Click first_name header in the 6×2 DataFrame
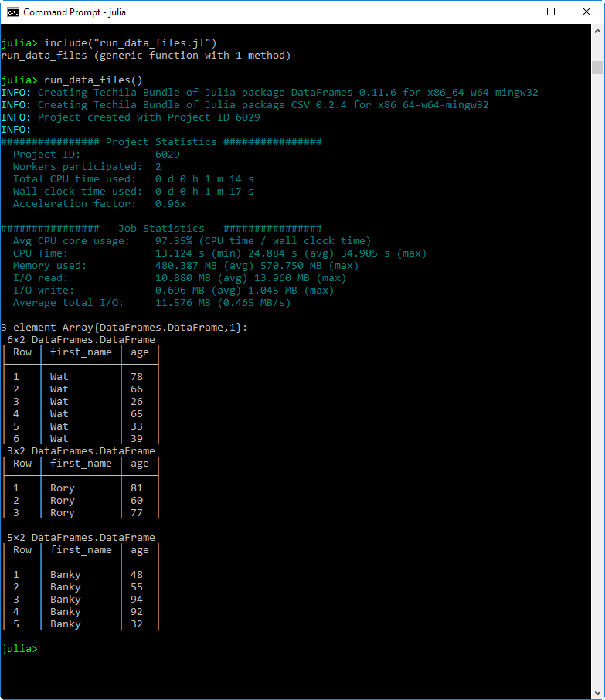 80,352
